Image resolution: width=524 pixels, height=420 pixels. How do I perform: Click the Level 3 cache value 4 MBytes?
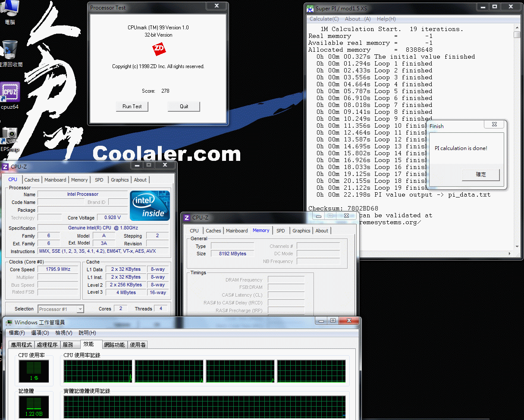[x=126, y=292]
